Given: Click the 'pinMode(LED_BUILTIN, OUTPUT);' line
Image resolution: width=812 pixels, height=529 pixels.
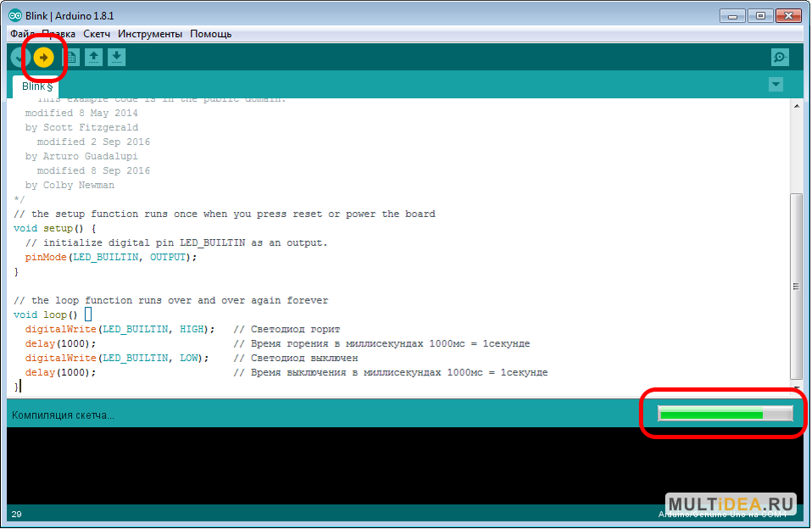Looking at the screenshot, I should coord(111,258).
